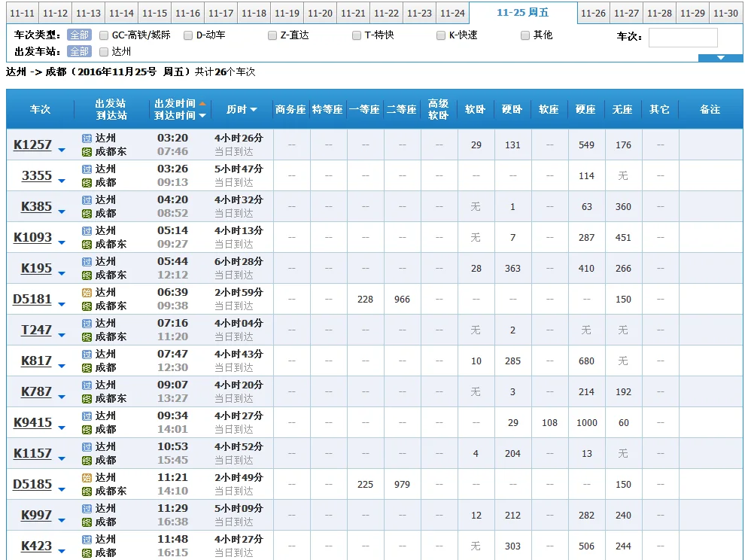Switch to the 11-26 date tab
745x560 pixels.
592,12
